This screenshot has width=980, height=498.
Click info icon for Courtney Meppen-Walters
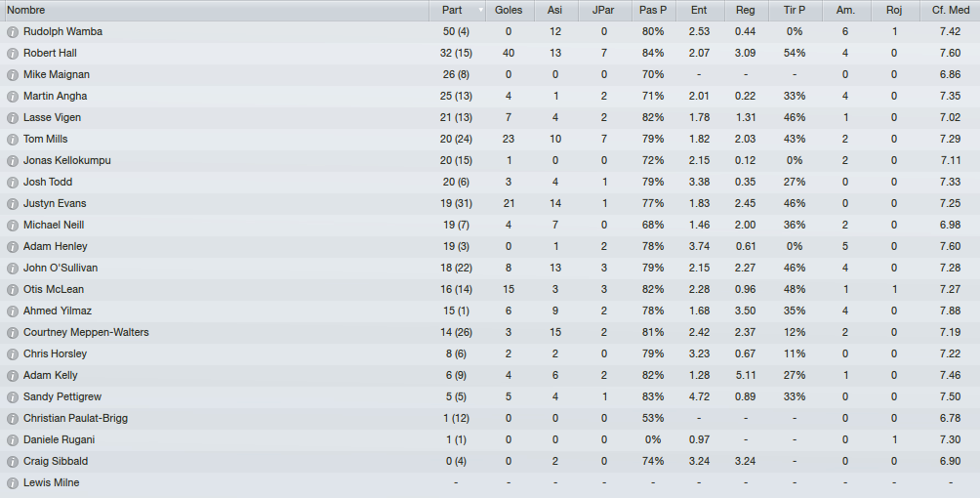[12, 332]
